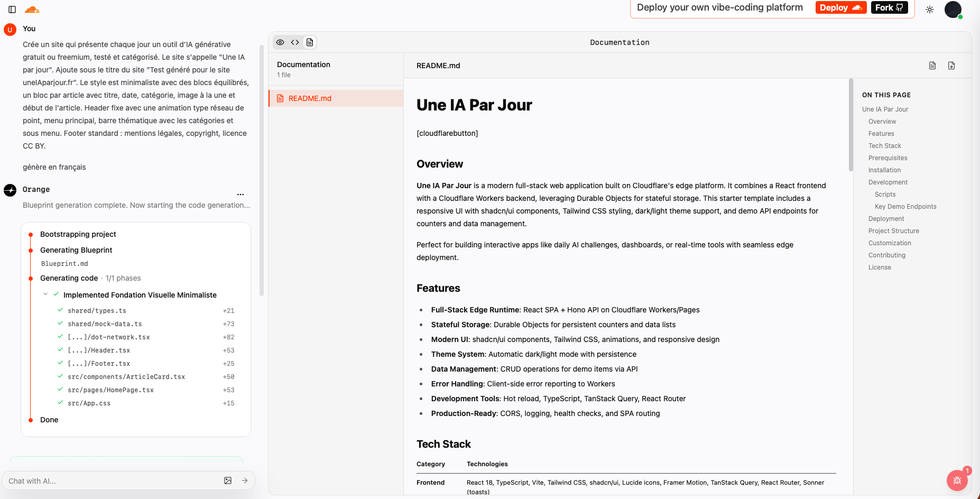Attach an image in the chat box
Viewport: 980px width, 499px height.
(x=228, y=480)
